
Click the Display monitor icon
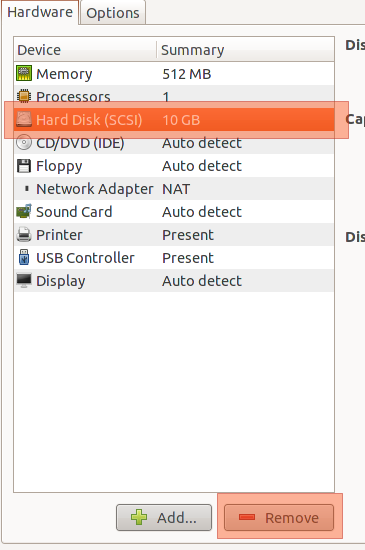(24, 281)
